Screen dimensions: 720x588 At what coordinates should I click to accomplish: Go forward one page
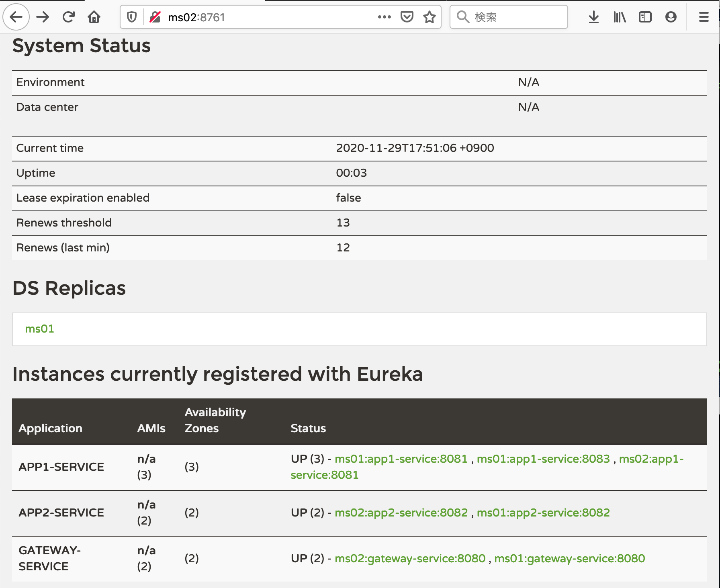[x=43, y=17]
